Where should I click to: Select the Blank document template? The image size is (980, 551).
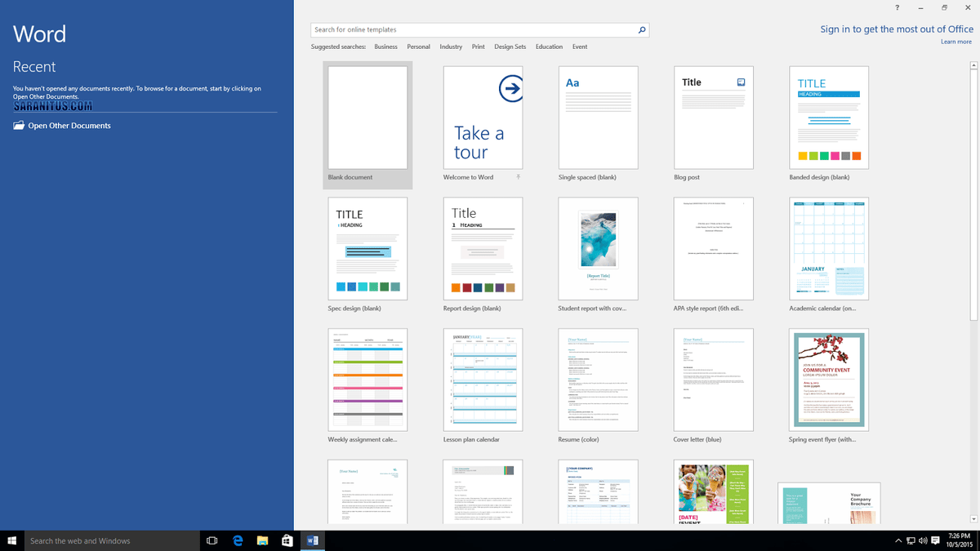click(367, 124)
